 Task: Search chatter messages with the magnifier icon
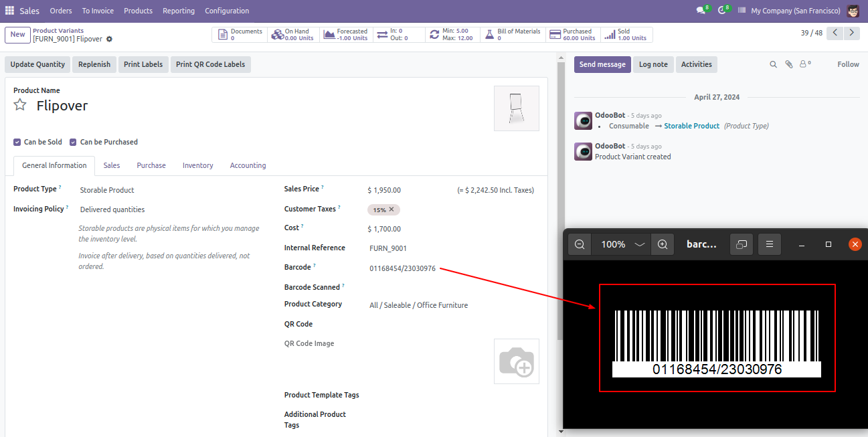(773, 64)
